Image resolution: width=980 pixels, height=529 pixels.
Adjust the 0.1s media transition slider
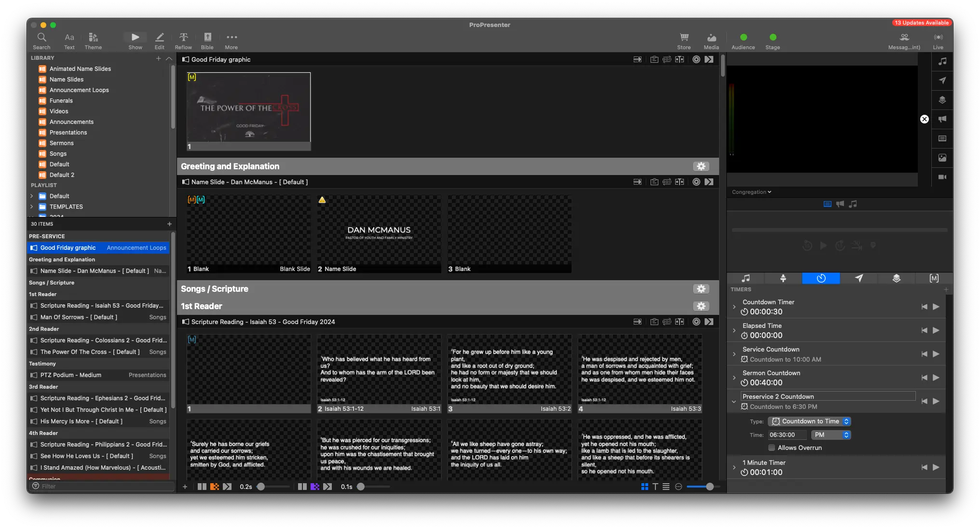tap(361, 487)
